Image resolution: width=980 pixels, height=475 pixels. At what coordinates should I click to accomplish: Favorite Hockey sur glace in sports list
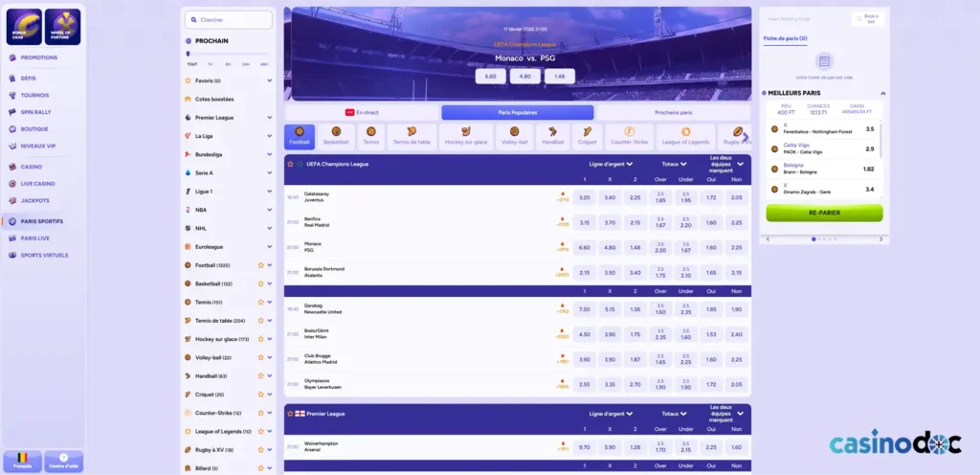coord(261,339)
